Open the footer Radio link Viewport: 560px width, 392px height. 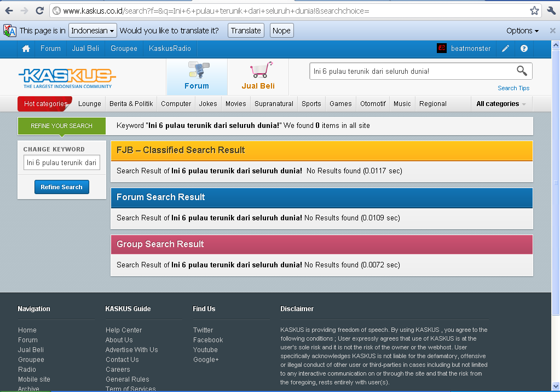[27, 370]
